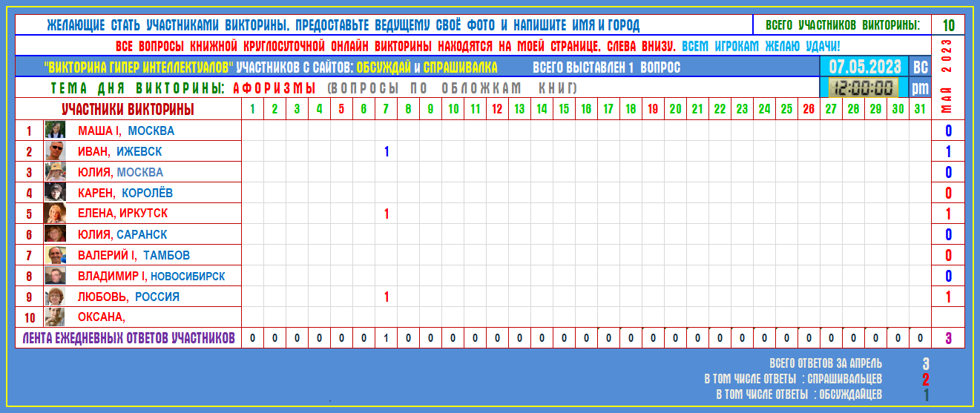Click total participants count cell showing 10
980x413 pixels.
pos(948,24)
